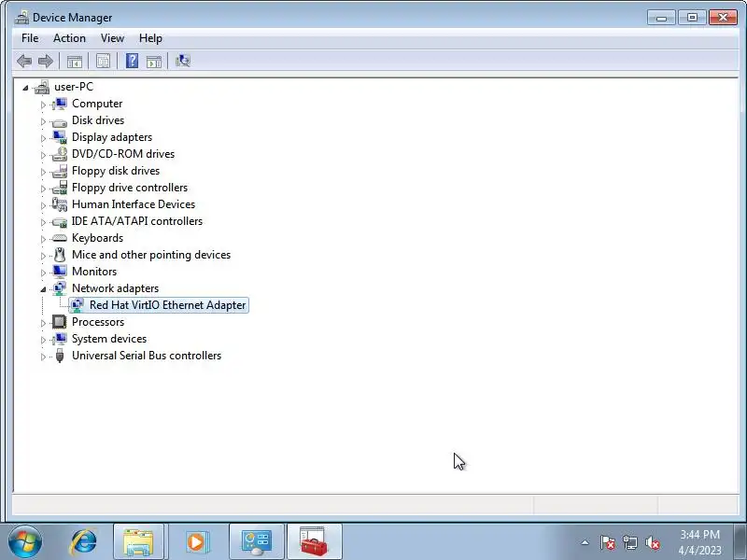Click the Control Panel taskbar icon
The height and width of the screenshot is (560, 747).
[x=257, y=542]
